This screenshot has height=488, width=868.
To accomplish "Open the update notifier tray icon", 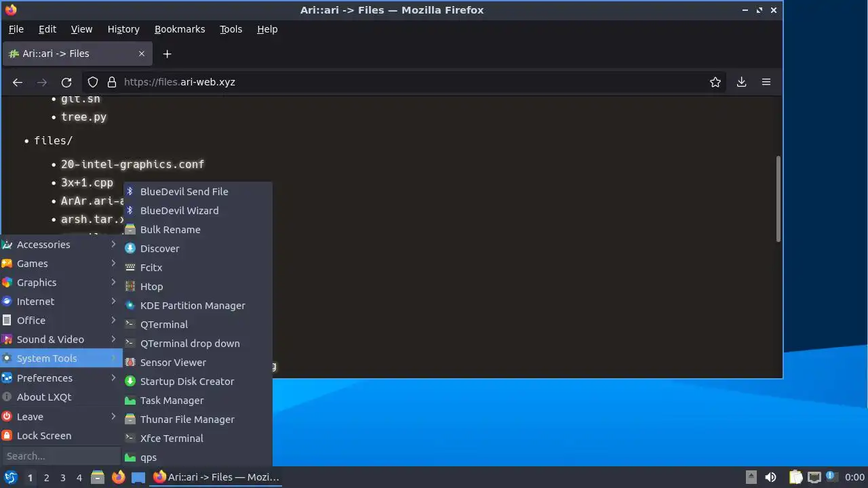I will 831,477.
